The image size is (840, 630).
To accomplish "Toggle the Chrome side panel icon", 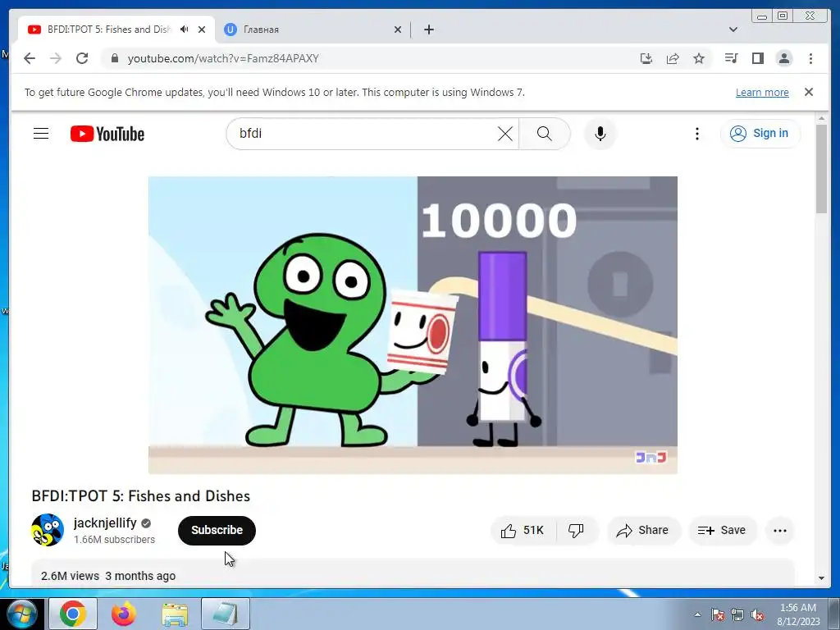I will click(757, 58).
